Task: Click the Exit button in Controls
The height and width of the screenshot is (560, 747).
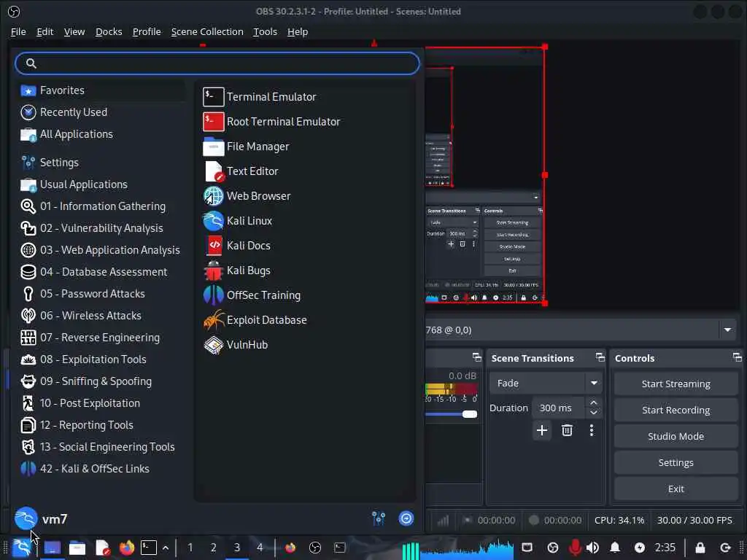Action: click(676, 489)
